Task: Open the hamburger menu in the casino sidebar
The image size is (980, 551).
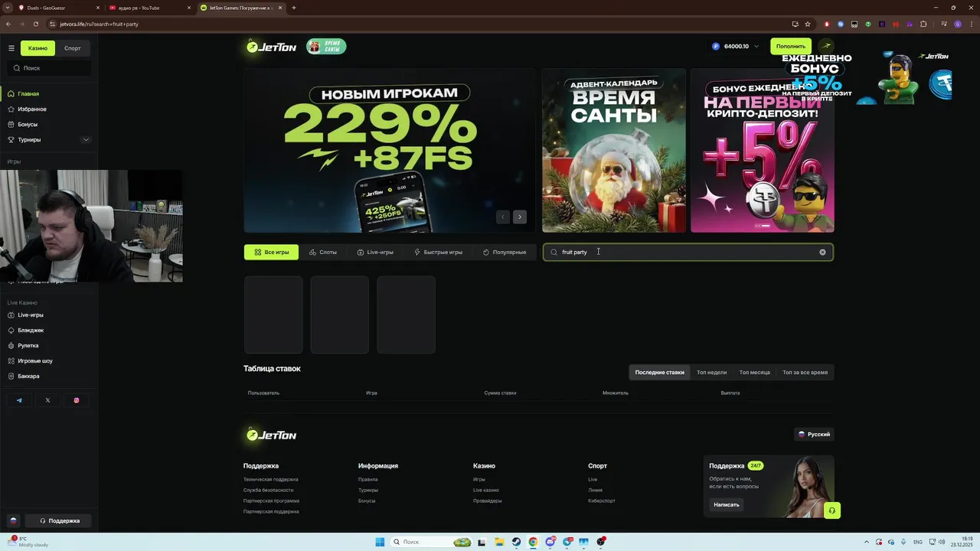Action: [11, 48]
